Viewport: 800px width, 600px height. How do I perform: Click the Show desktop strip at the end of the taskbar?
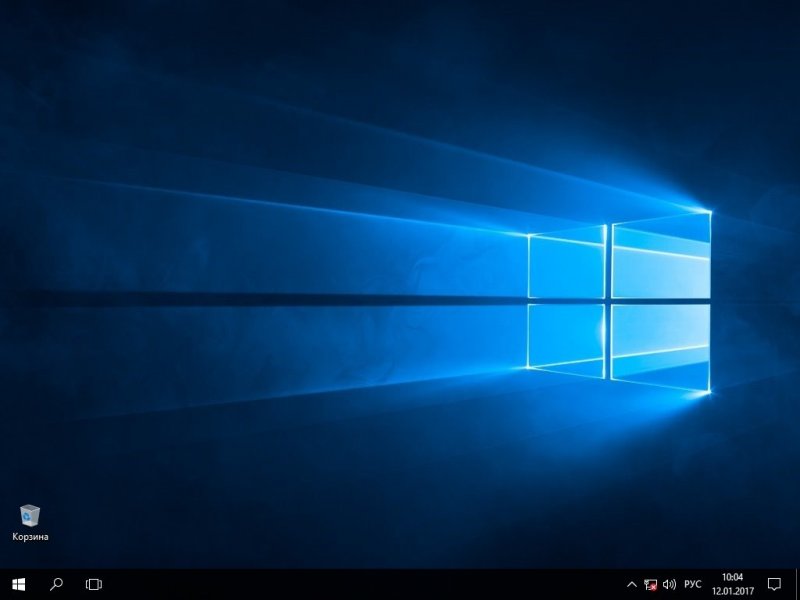coord(797,585)
